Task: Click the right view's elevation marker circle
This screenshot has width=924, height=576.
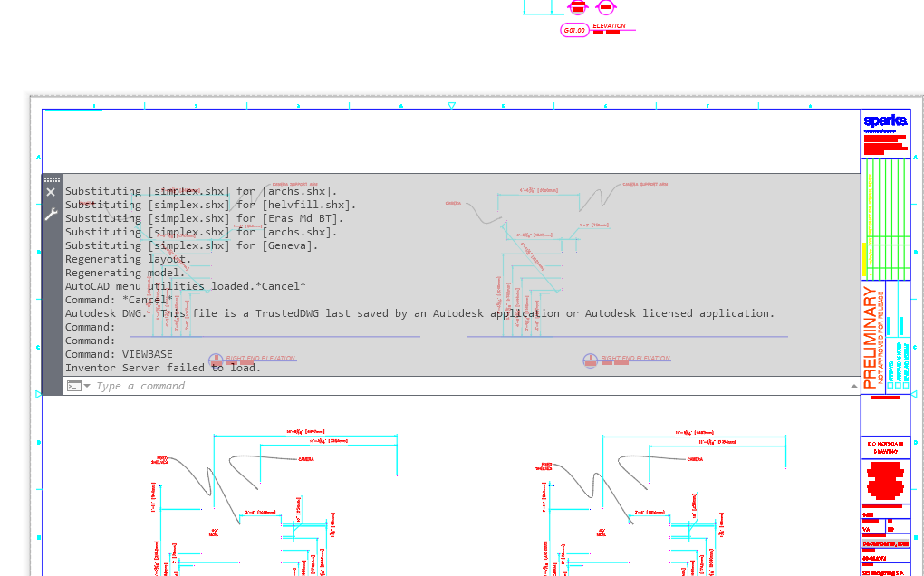Action: point(591,360)
